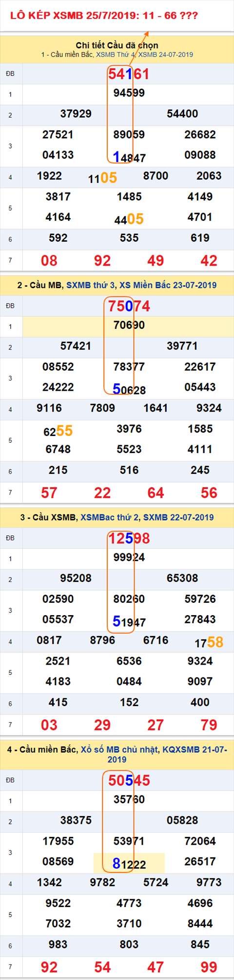
Task: Select sixth prize number 516
Action: [129, 470]
